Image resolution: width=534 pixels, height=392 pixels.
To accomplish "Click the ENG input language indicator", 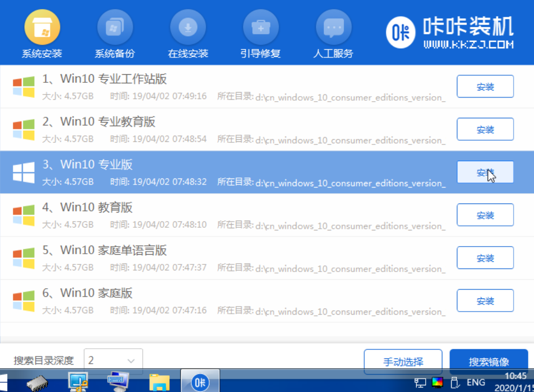I will click(x=476, y=382).
